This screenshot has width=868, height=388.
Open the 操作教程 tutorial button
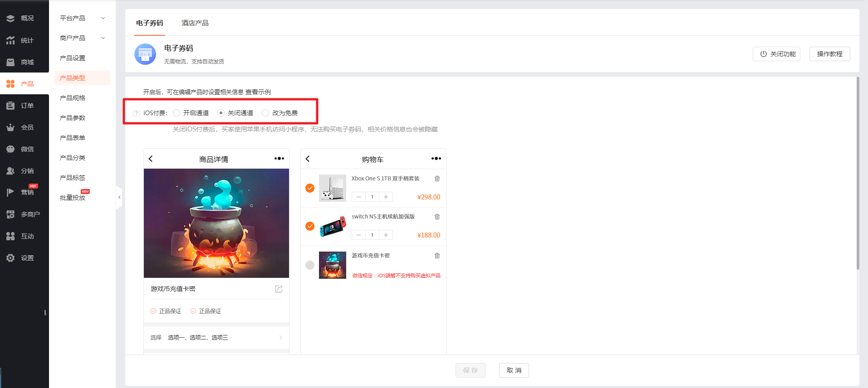(829, 54)
